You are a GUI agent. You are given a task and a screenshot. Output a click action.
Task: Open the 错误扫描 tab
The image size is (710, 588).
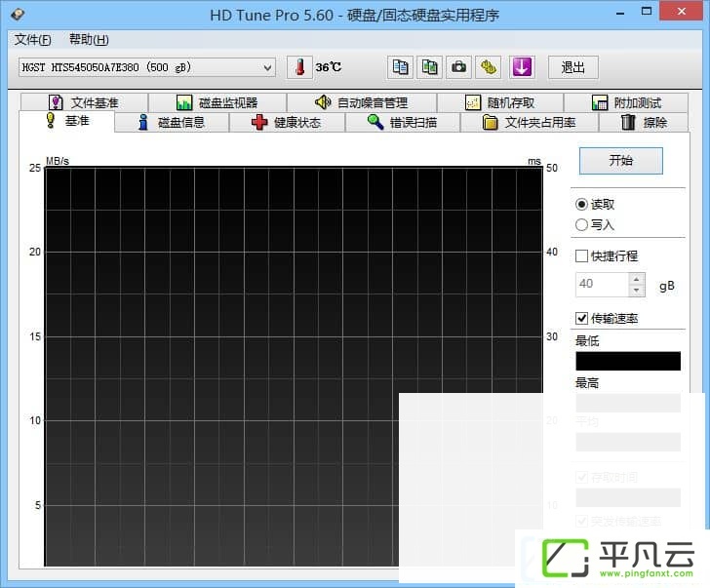pyautogui.click(x=403, y=122)
